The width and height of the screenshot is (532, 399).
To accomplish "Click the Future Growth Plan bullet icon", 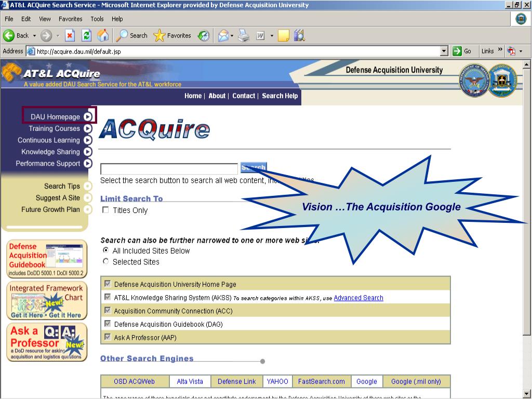I will tap(87, 209).
